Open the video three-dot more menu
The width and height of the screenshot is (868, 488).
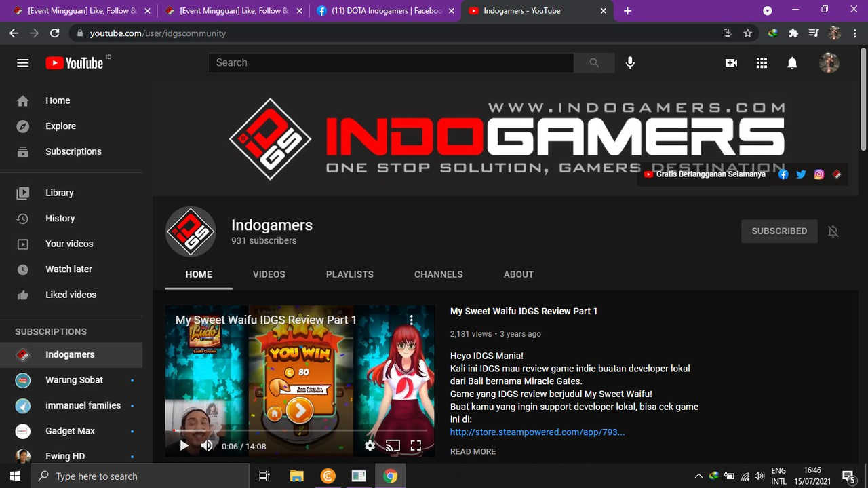pos(411,320)
